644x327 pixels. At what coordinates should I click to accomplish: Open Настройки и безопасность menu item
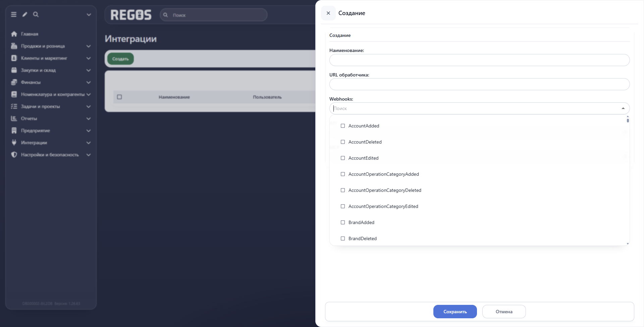[51, 155]
